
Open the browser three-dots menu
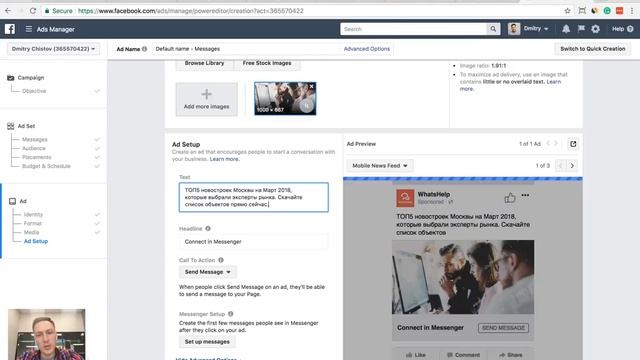[x=632, y=11]
